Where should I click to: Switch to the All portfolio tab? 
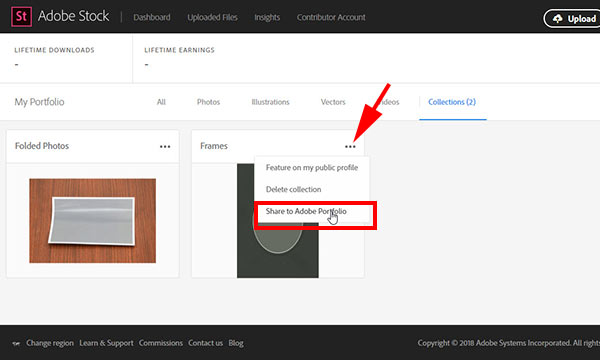tap(161, 102)
